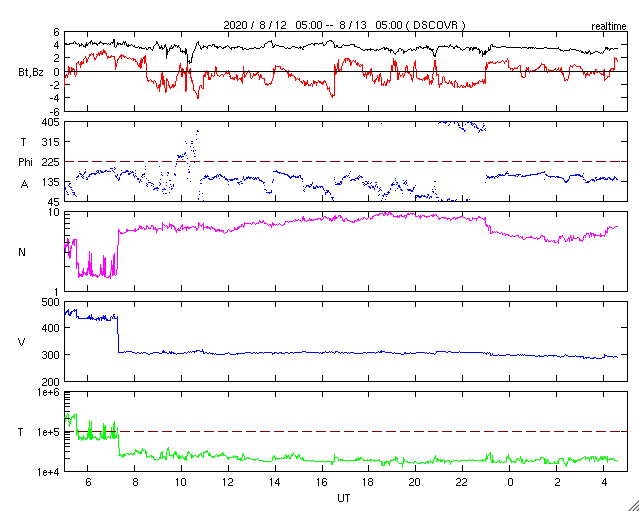Click the DSCOVR date range title
The image size is (640, 512).
tap(344, 25)
